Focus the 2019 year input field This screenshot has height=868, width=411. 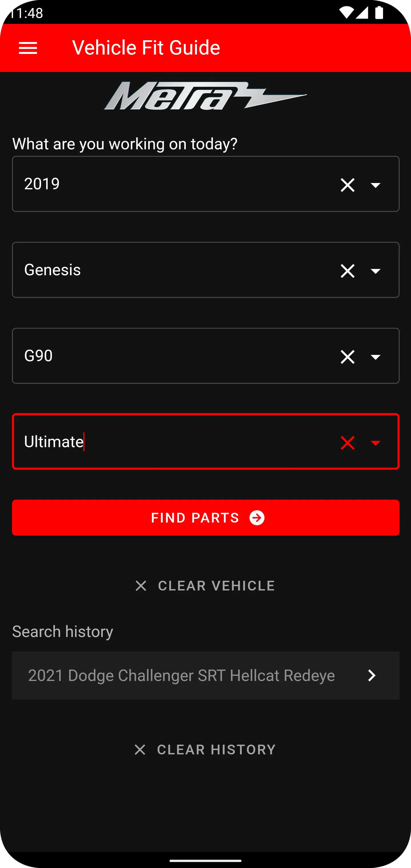pos(168,184)
